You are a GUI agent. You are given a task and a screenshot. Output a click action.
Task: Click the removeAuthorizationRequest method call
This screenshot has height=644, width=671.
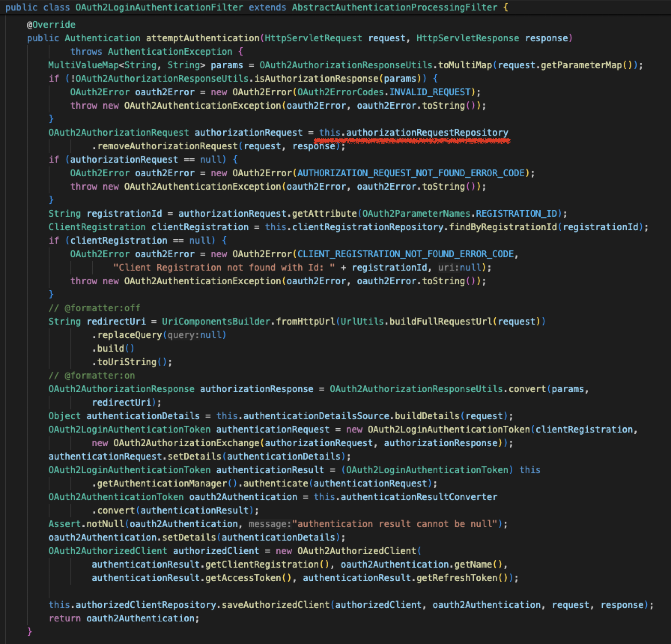167,146
